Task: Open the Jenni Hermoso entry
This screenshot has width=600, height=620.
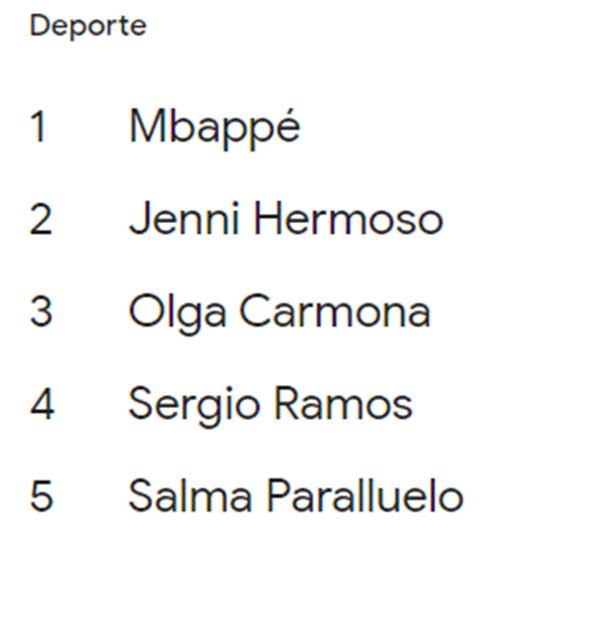Action: click(285, 219)
